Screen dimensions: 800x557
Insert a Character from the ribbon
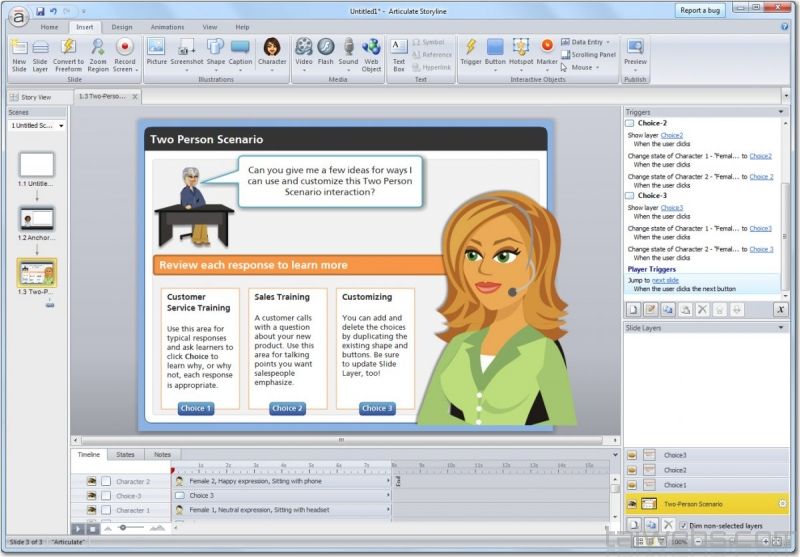click(x=271, y=52)
